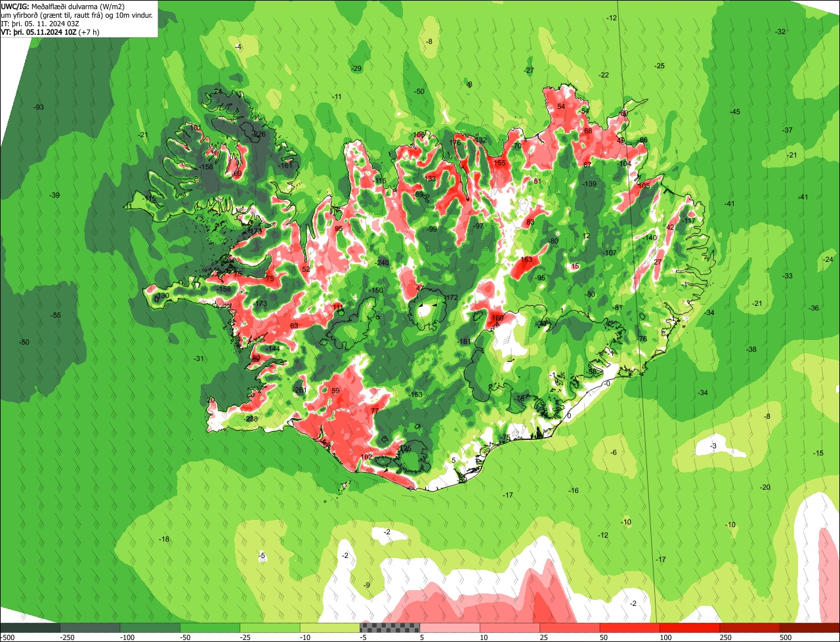Image resolution: width=840 pixels, height=642 pixels.
Task: Click the '-32' value in the top right corner
Action: click(x=780, y=32)
